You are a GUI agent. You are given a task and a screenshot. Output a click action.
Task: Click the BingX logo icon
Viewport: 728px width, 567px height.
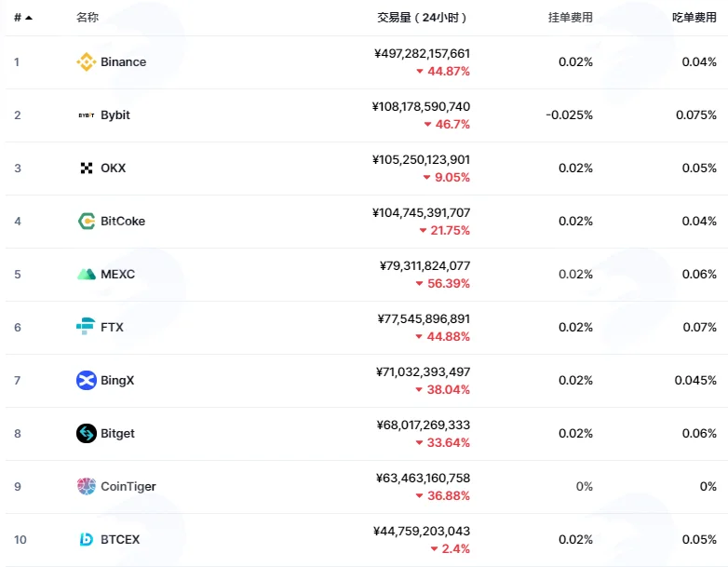[87, 380]
